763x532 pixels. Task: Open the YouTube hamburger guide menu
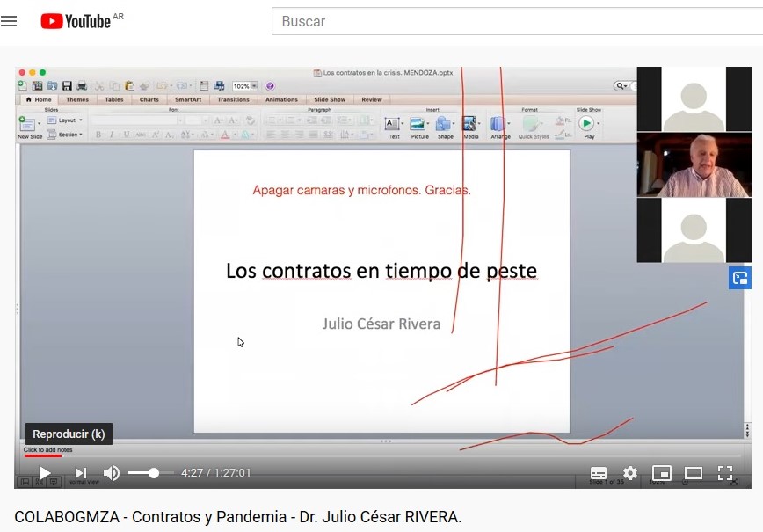(x=10, y=21)
